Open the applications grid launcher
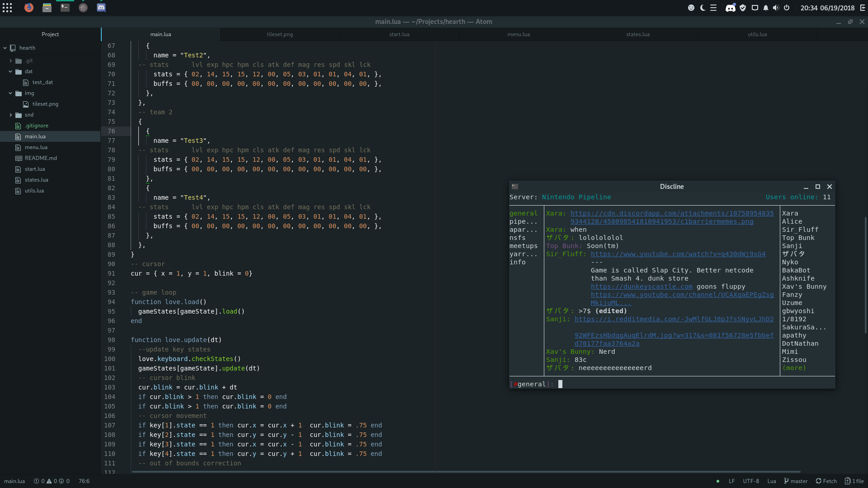Viewport: 868px width, 488px height. (7, 8)
